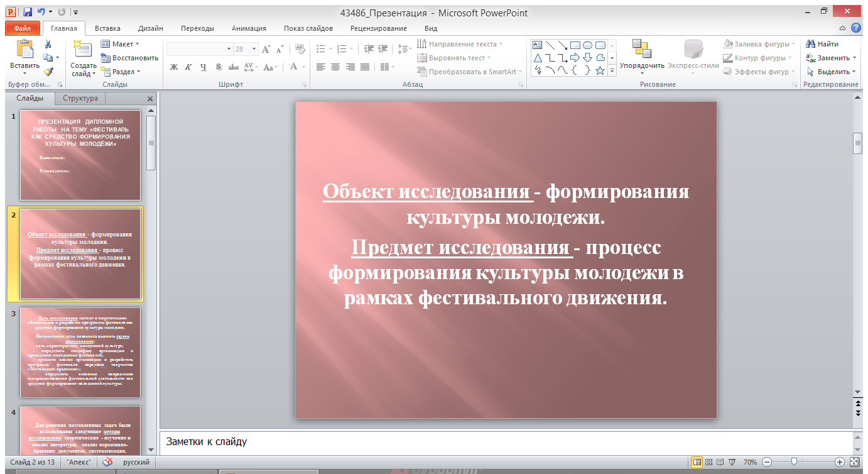The image size is (868, 474).
Task: Align text left in the paragraph group
Action: click(321, 67)
